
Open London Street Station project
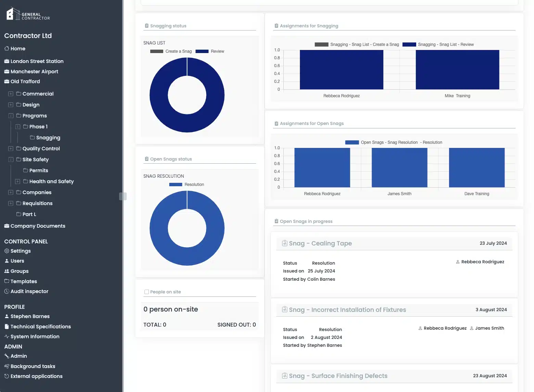pos(37,61)
